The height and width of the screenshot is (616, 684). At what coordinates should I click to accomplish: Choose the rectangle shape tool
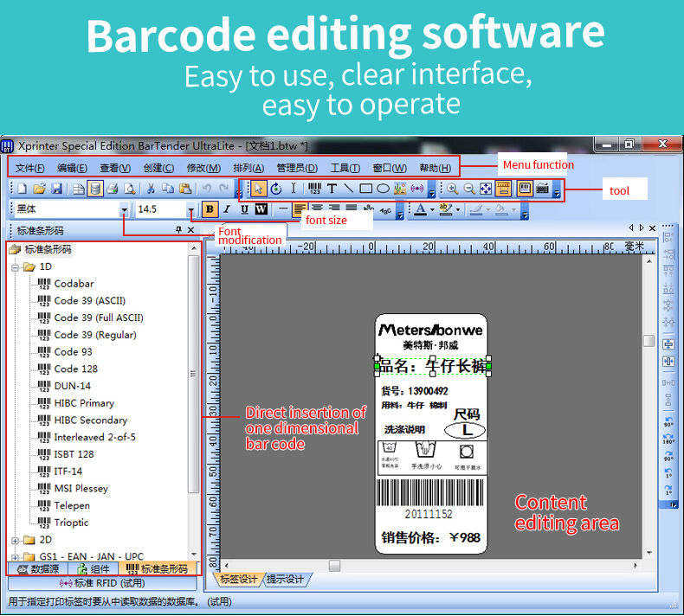[x=365, y=188]
